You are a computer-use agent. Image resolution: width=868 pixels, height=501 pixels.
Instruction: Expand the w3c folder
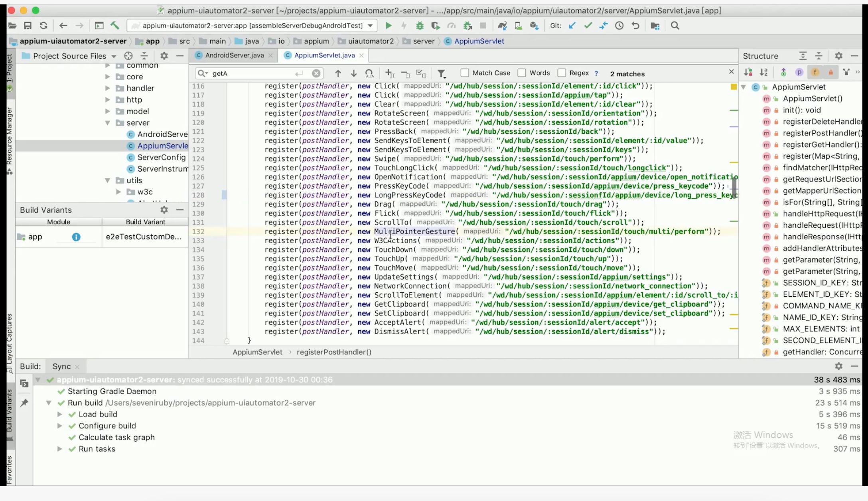118,192
